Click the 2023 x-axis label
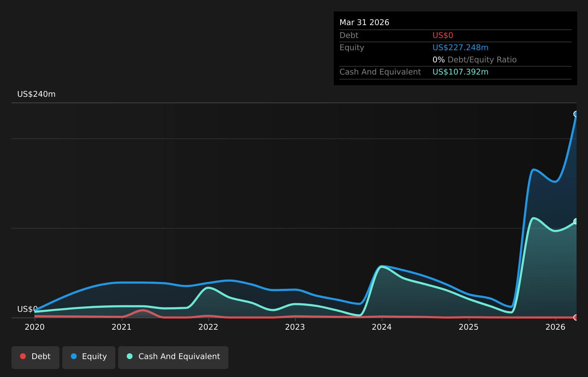 (x=295, y=327)
